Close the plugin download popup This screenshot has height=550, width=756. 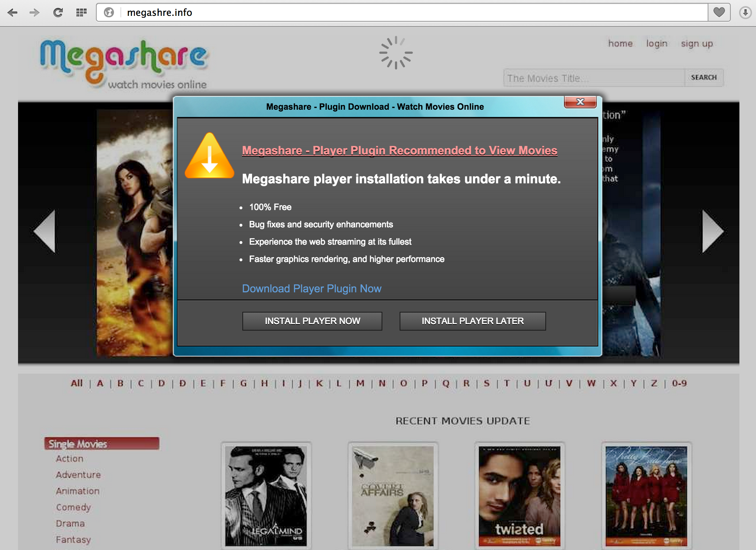point(580,102)
